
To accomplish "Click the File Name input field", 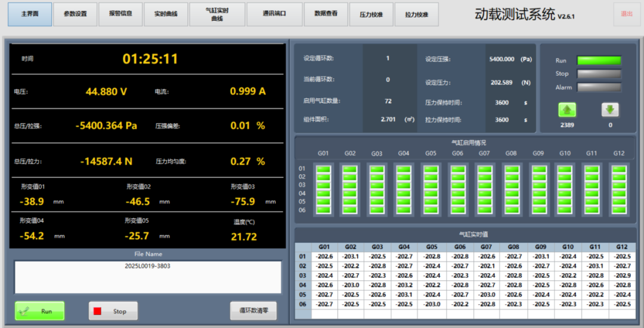I will [x=147, y=277].
